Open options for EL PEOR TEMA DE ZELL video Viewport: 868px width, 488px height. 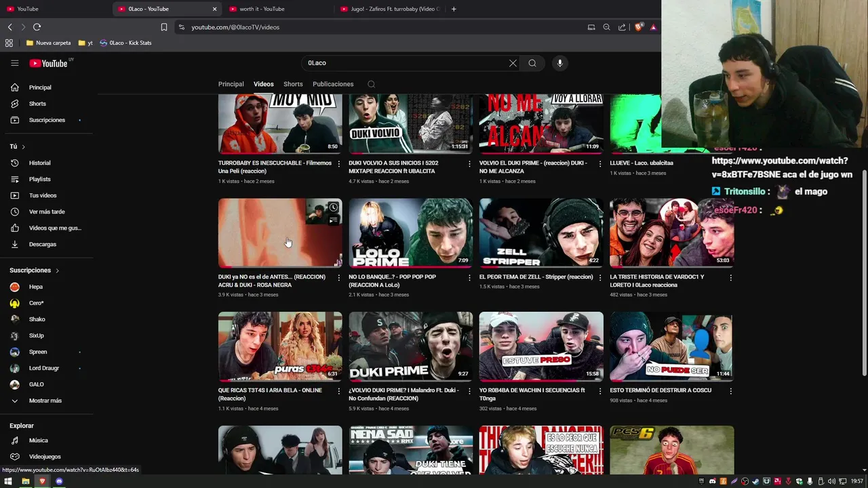click(x=600, y=277)
